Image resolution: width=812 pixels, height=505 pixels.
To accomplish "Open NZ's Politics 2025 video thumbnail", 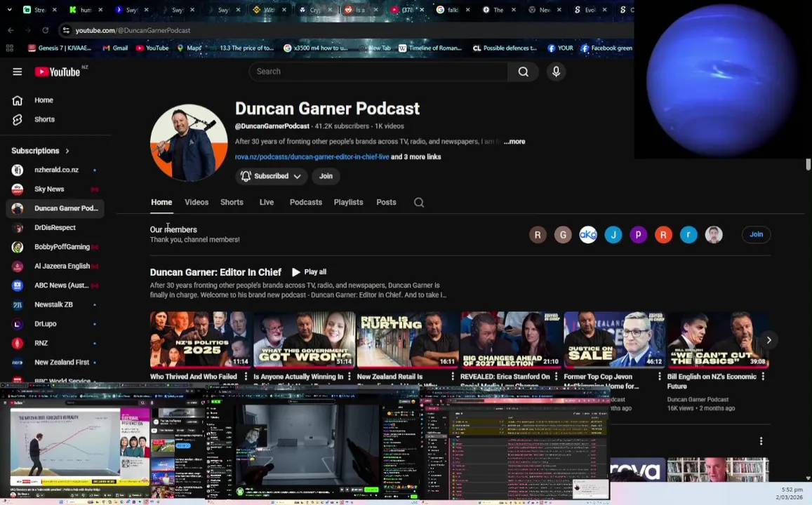I will (x=201, y=339).
